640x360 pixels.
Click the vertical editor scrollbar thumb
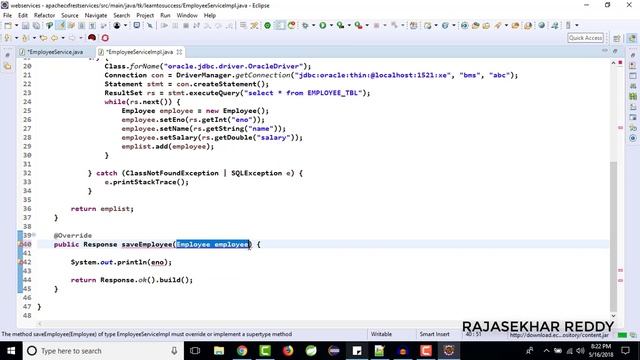coord(613,236)
